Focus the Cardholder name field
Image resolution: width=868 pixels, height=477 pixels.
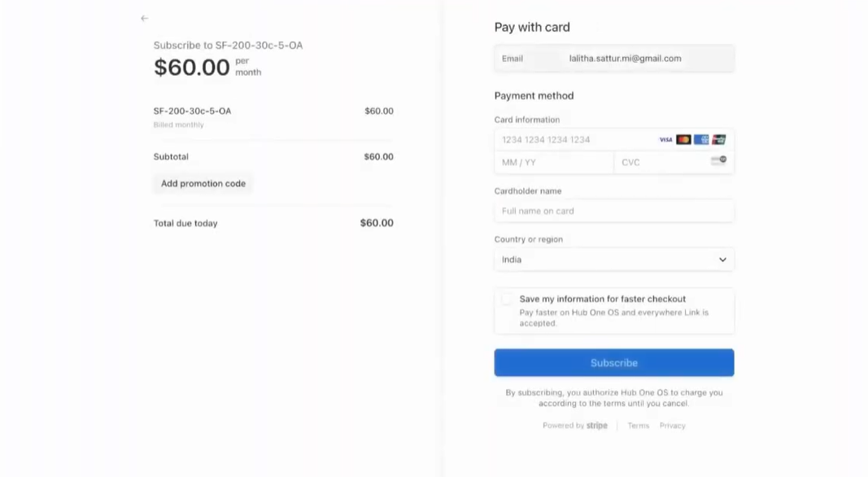613,211
